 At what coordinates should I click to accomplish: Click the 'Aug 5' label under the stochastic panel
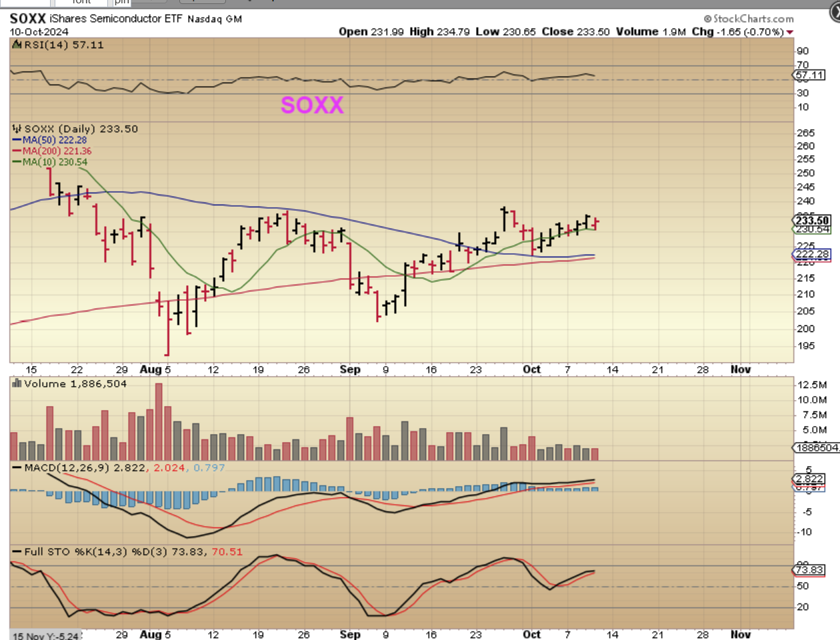[x=155, y=634]
